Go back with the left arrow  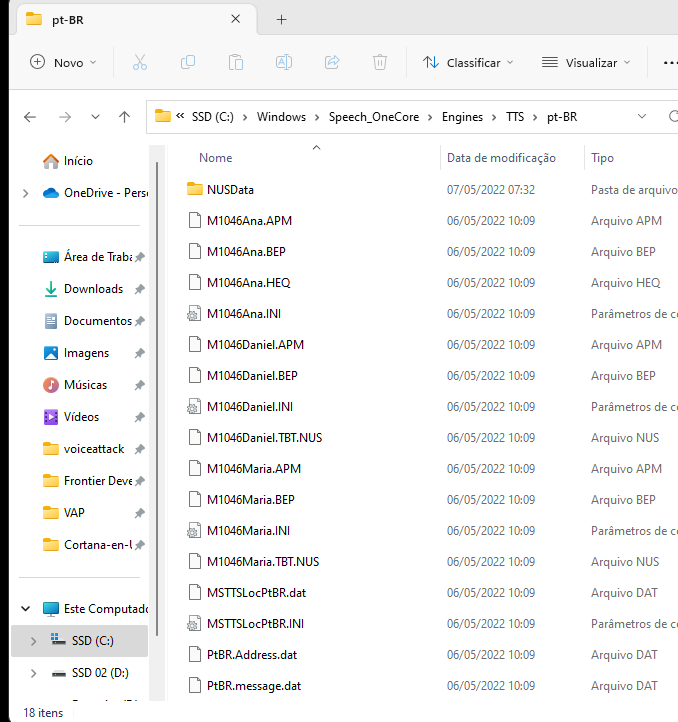pyautogui.click(x=30, y=117)
